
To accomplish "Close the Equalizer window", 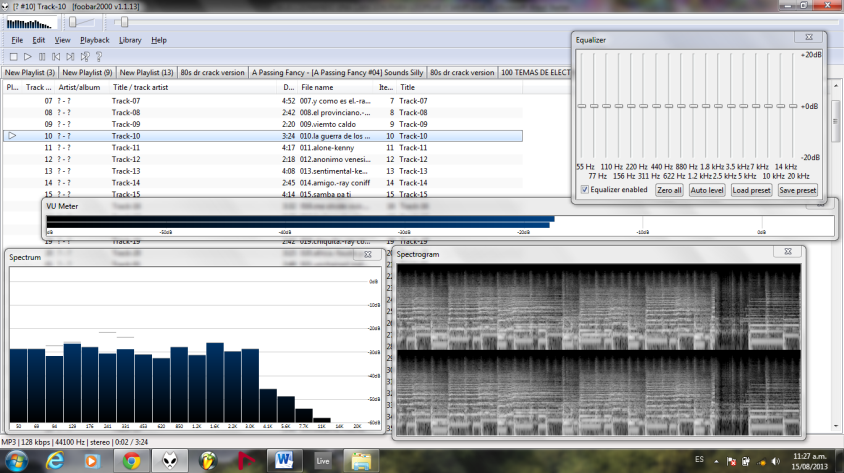I will [808, 37].
